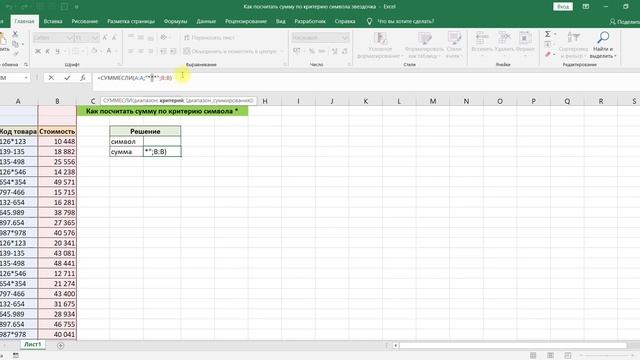Image resolution: width=640 pixels, height=360 pixels.
Task: Open the Справка ribbon tab
Action: (345, 21)
